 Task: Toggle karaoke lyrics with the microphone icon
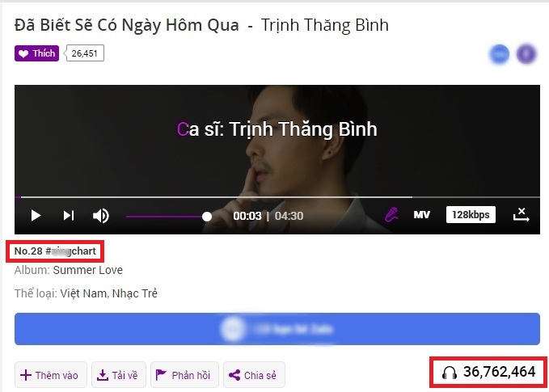click(391, 214)
